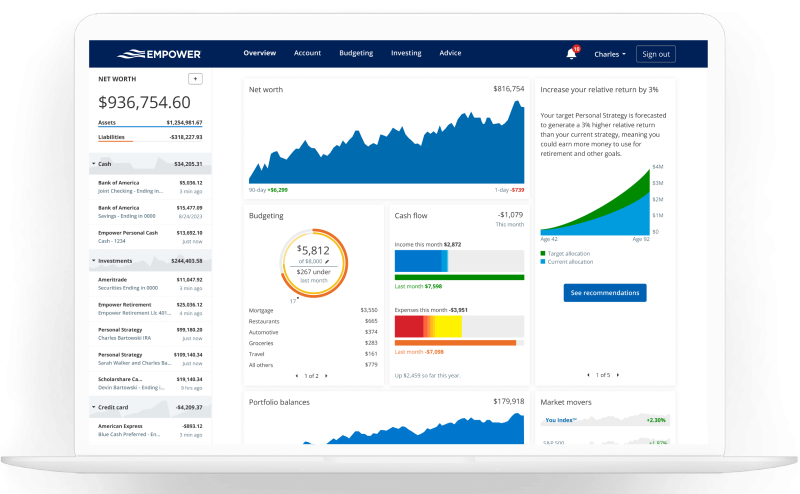Open Portfolio balances card title
Image resolution: width=800 pixels, height=494 pixels.
click(x=279, y=402)
